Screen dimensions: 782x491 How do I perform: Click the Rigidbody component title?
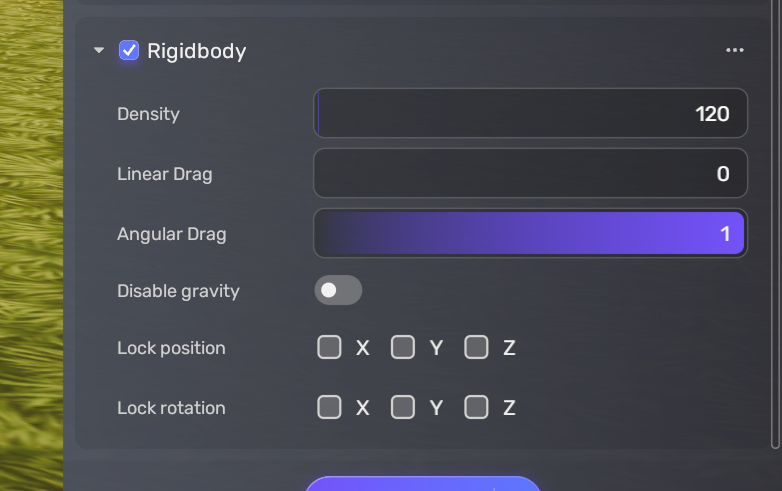(196, 51)
